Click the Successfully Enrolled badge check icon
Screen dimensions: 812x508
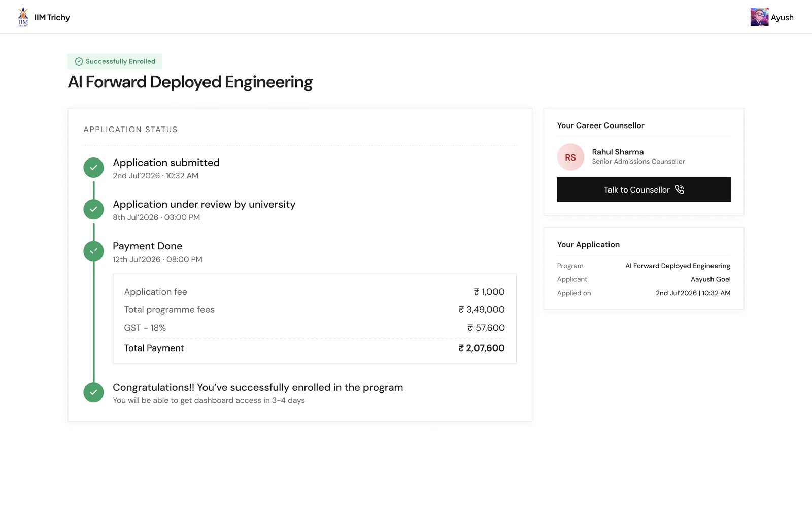(x=79, y=61)
